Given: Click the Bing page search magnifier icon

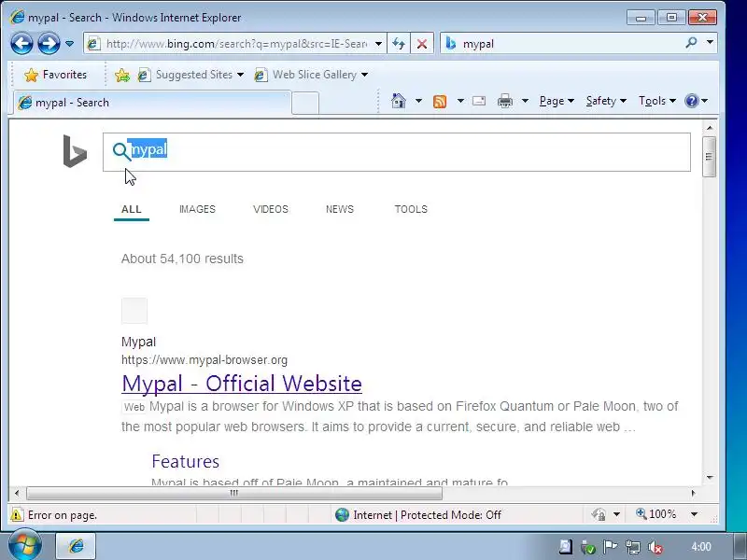Looking at the screenshot, I should click(121, 152).
